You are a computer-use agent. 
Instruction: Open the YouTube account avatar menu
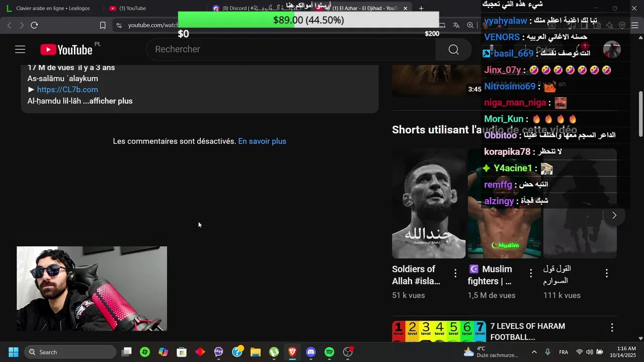[x=612, y=50]
